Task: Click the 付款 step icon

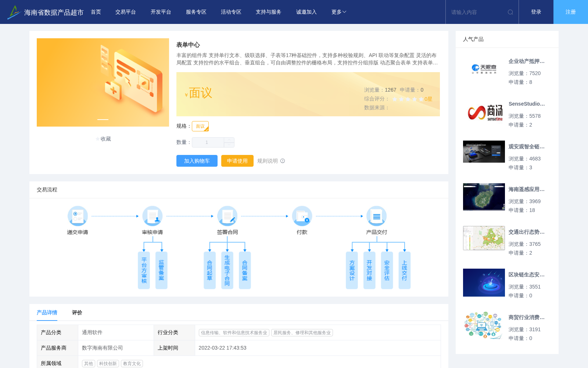Action: click(302, 216)
